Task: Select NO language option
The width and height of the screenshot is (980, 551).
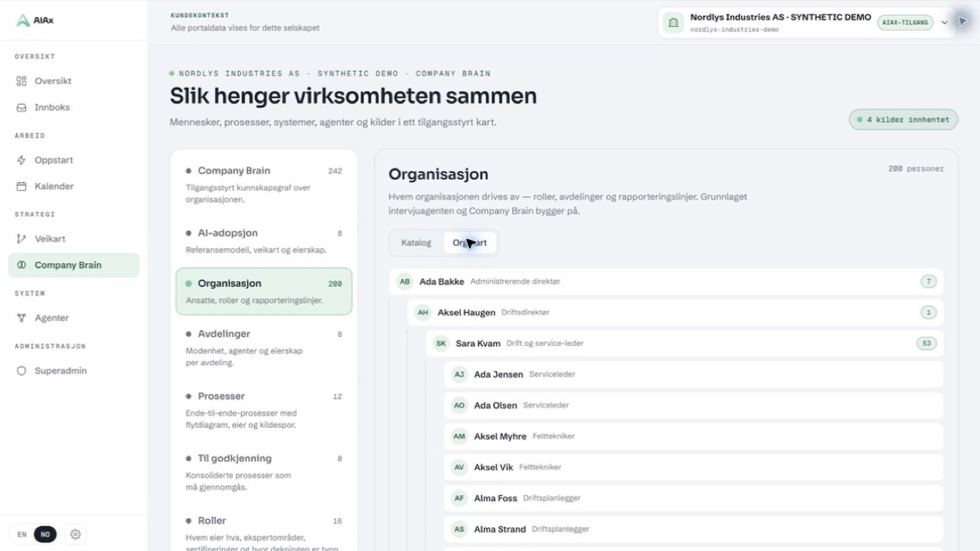Action: tap(44, 535)
